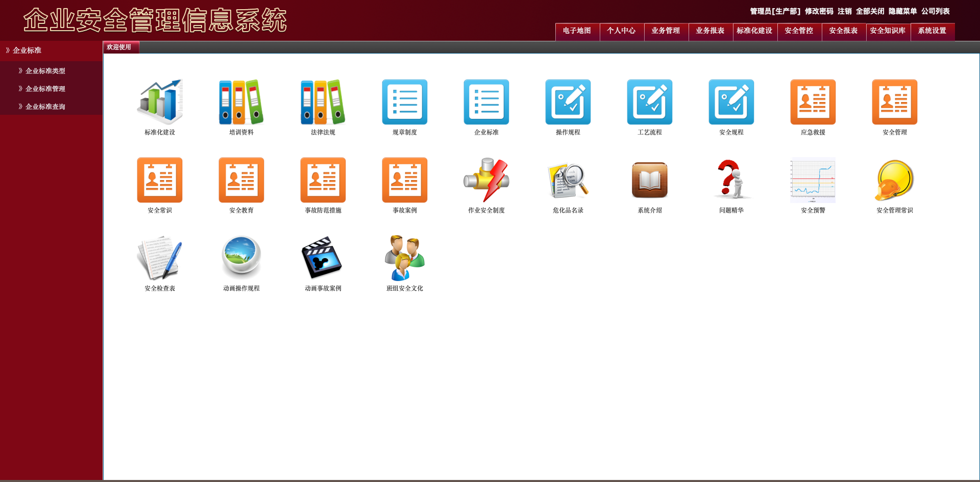Select 企业标准类型 in the sidebar
The image size is (980, 482).
pyautogui.click(x=45, y=71)
